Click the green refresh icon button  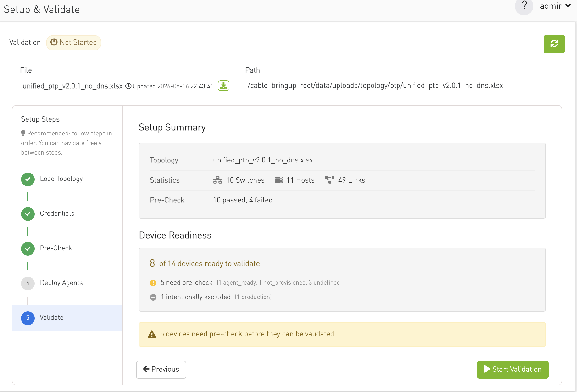point(554,44)
